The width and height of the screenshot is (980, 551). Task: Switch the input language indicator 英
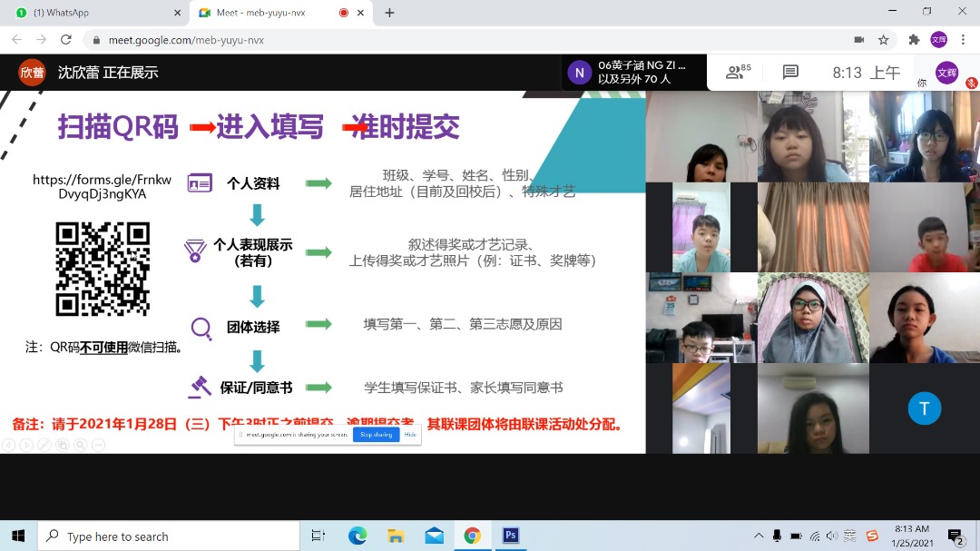pos(850,536)
